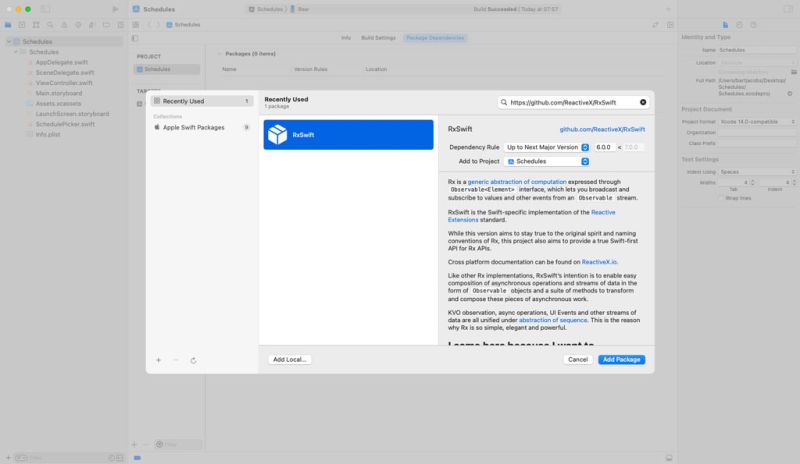This screenshot has height=464, width=800.
Task: Open the Dependency Rule dropdown
Action: click(547, 147)
